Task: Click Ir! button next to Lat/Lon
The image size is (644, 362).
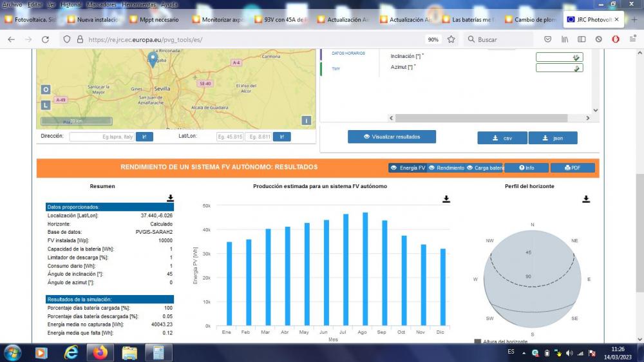Action: pos(282,137)
